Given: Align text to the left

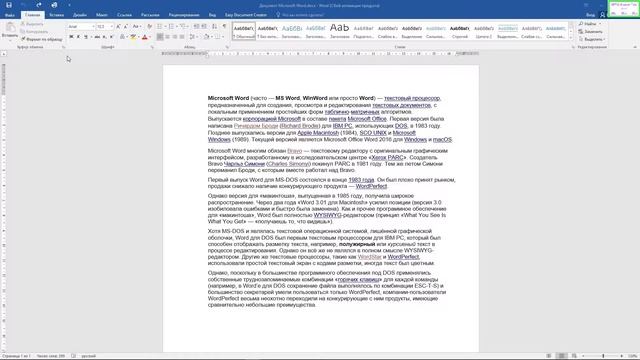Looking at the screenshot, I should point(160,37).
